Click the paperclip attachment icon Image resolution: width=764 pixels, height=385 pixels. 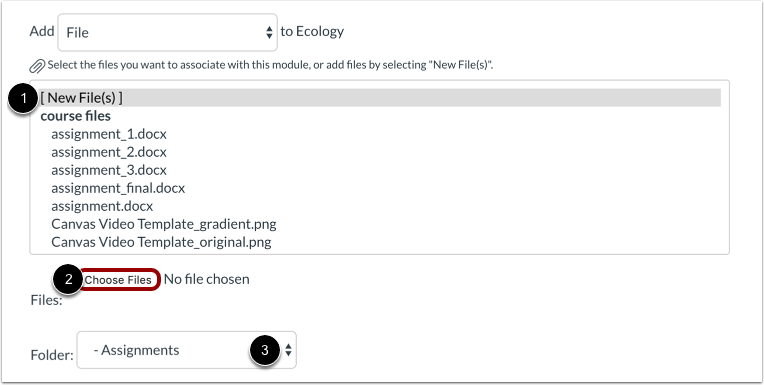[38, 65]
